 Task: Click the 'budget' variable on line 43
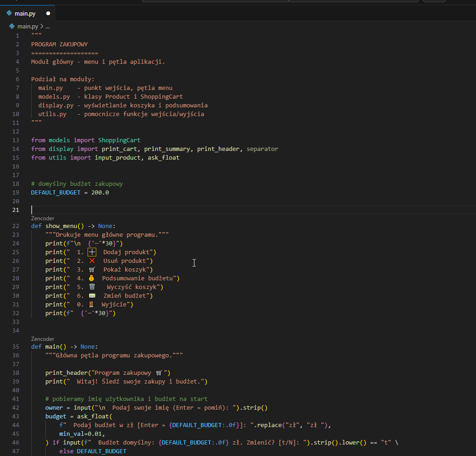tap(55, 416)
